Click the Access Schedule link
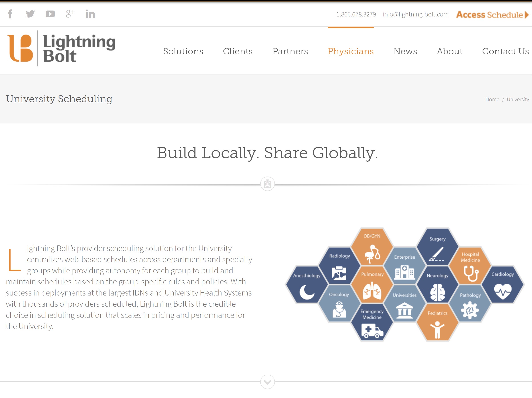This screenshot has width=532, height=398. 492,15
